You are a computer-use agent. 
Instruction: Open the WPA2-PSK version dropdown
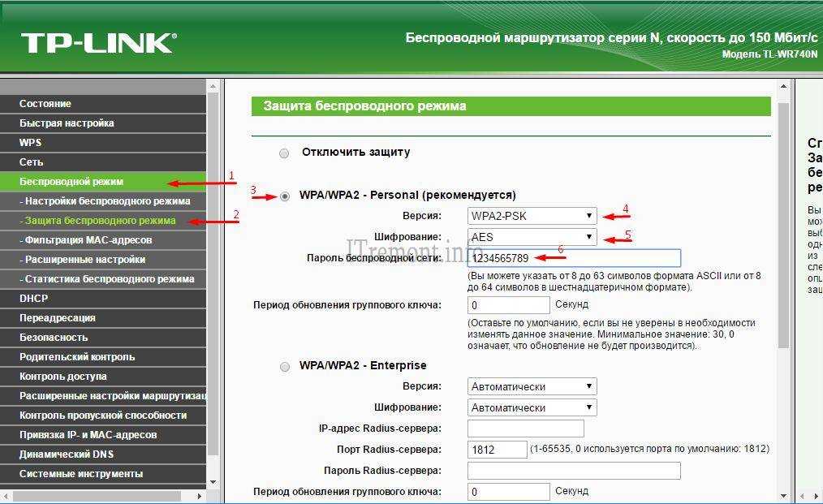532,216
